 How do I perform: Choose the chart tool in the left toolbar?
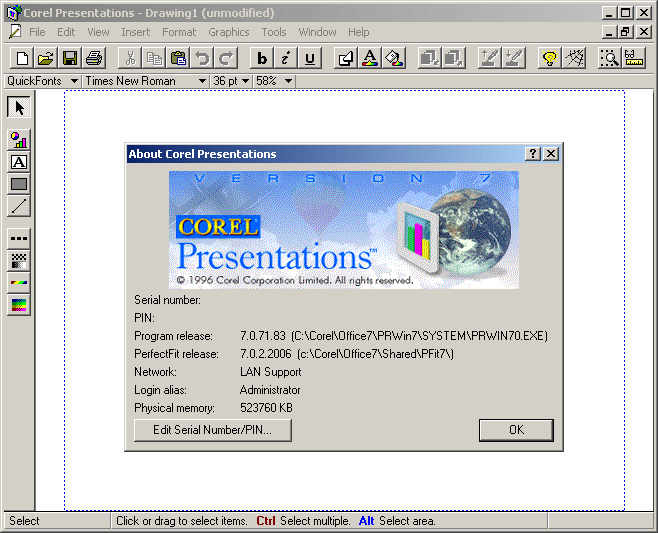(x=19, y=139)
